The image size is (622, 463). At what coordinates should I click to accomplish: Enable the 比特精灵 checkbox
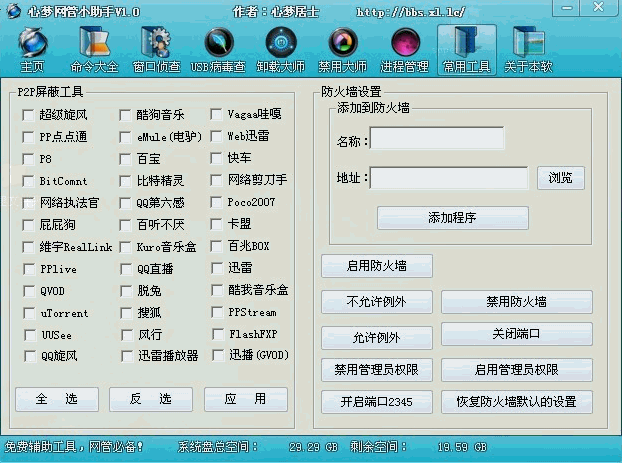pyautogui.click(x=125, y=181)
